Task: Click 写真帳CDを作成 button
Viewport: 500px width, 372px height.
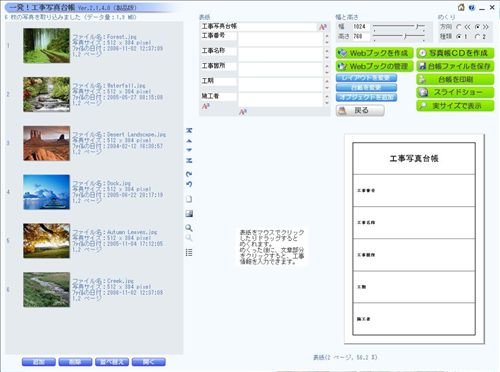Action: [455, 53]
